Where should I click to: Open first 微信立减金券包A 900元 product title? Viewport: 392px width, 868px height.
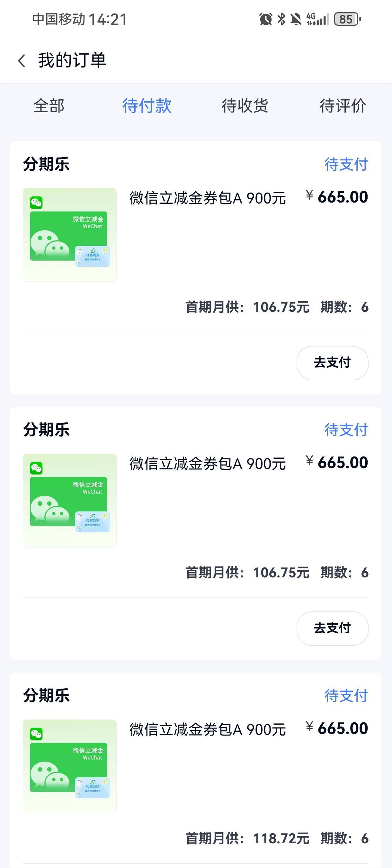208,198
